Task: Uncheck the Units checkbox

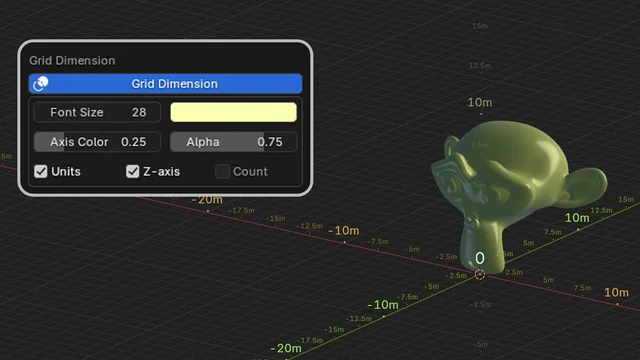Action: click(x=41, y=171)
